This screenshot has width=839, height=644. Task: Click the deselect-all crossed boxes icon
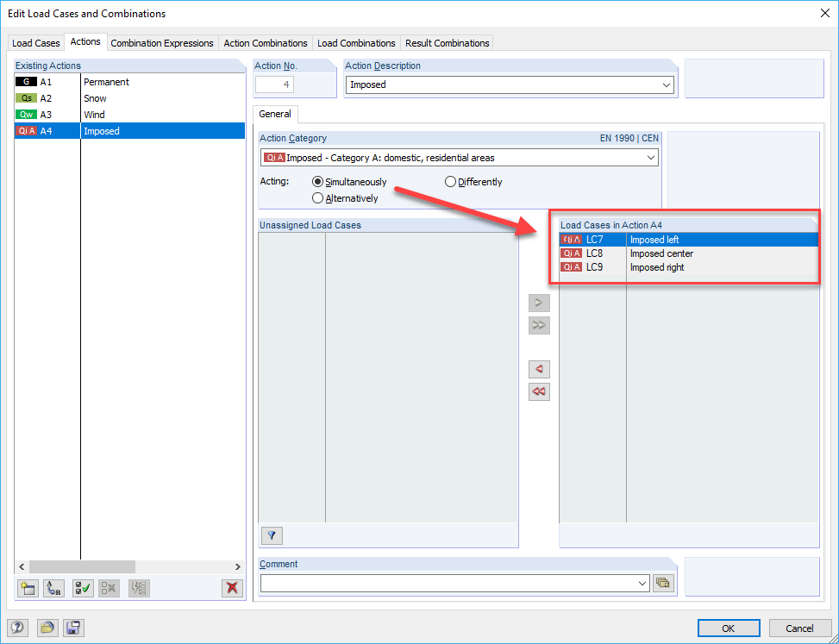pos(110,588)
